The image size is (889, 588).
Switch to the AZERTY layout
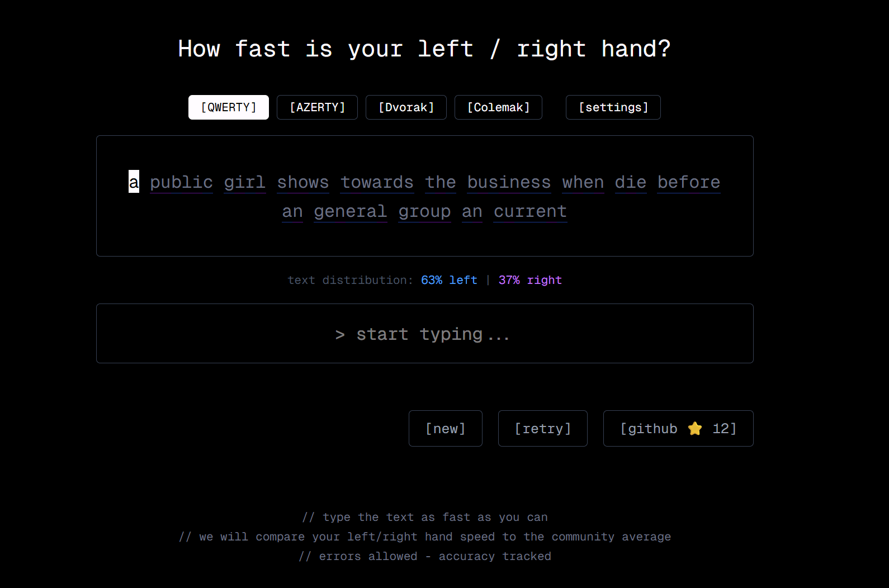[x=317, y=107]
